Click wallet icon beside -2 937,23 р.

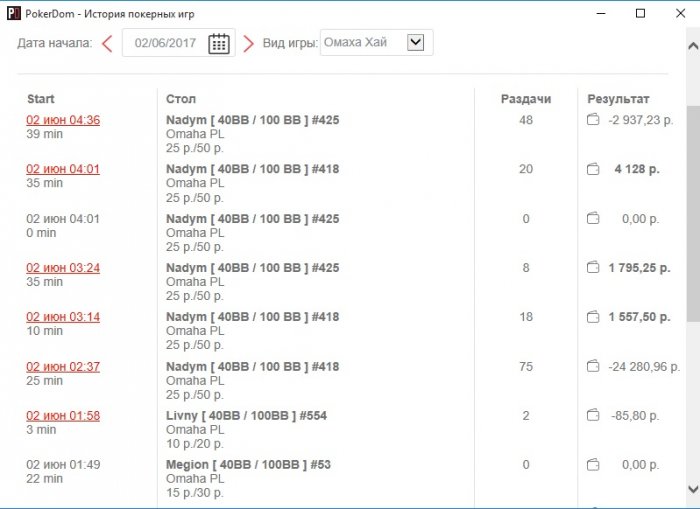tap(593, 120)
